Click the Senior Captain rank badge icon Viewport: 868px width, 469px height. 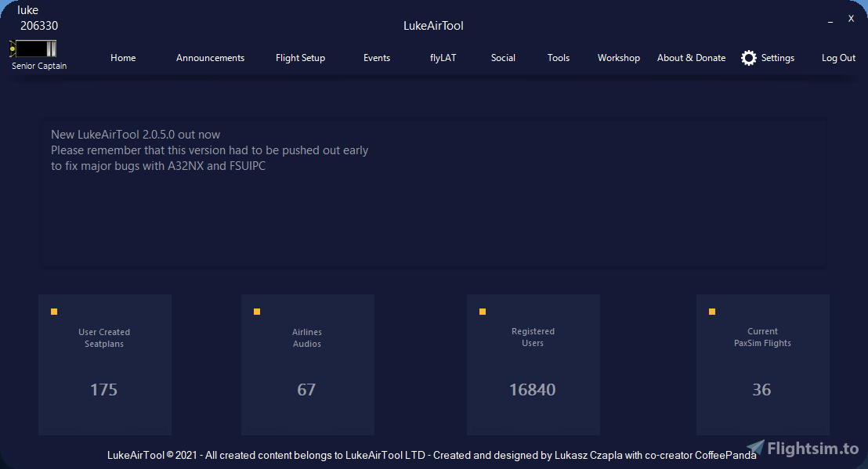[33, 47]
